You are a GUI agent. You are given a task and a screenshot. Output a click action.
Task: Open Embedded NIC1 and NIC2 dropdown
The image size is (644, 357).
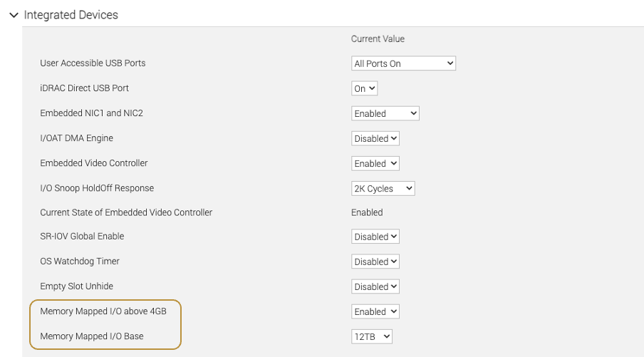coord(385,113)
